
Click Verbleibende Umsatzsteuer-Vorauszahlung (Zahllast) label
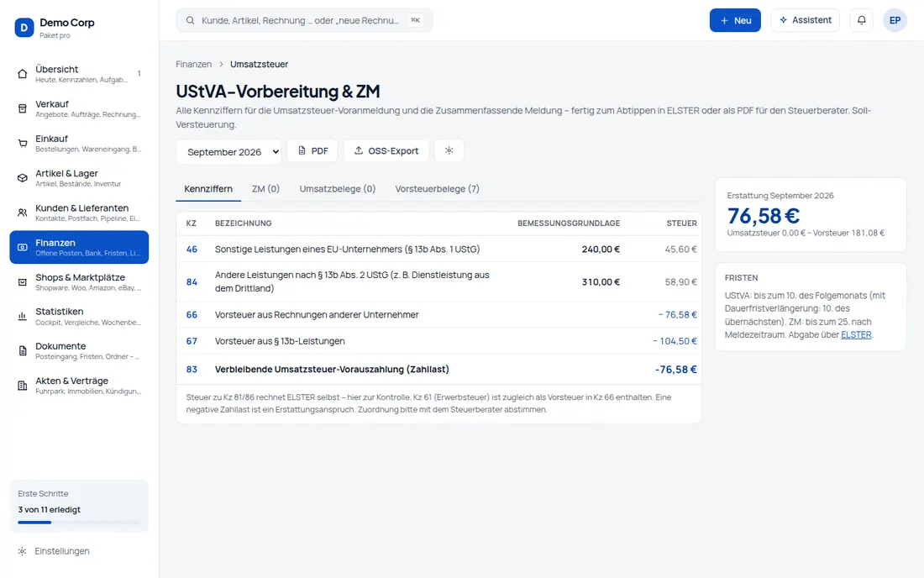click(332, 370)
